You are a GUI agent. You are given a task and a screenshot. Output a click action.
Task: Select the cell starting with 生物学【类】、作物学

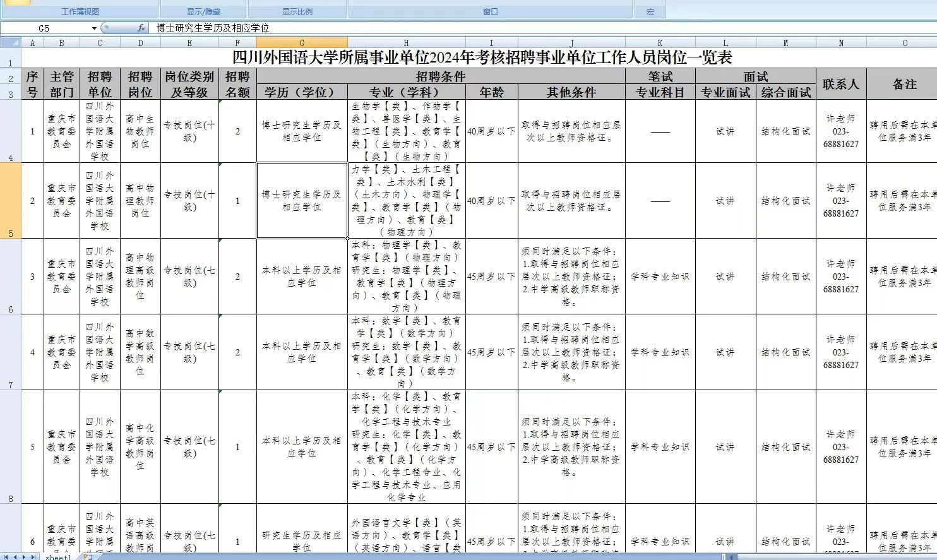tap(406, 131)
